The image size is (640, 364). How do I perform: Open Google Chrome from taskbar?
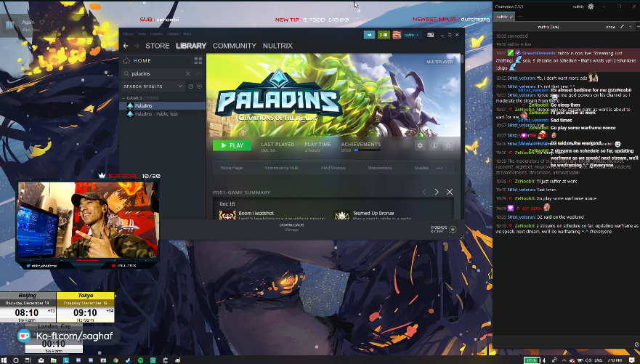(116, 360)
